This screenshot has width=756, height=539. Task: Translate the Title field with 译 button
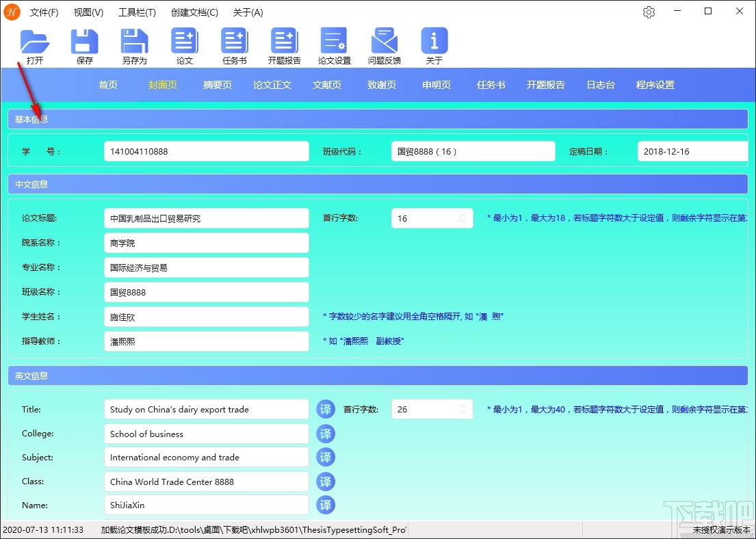pyautogui.click(x=326, y=409)
